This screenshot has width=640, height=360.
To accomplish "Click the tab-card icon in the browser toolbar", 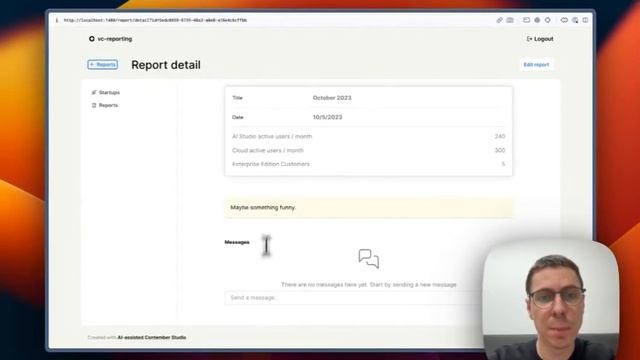I will pyautogui.click(x=527, y=20).
